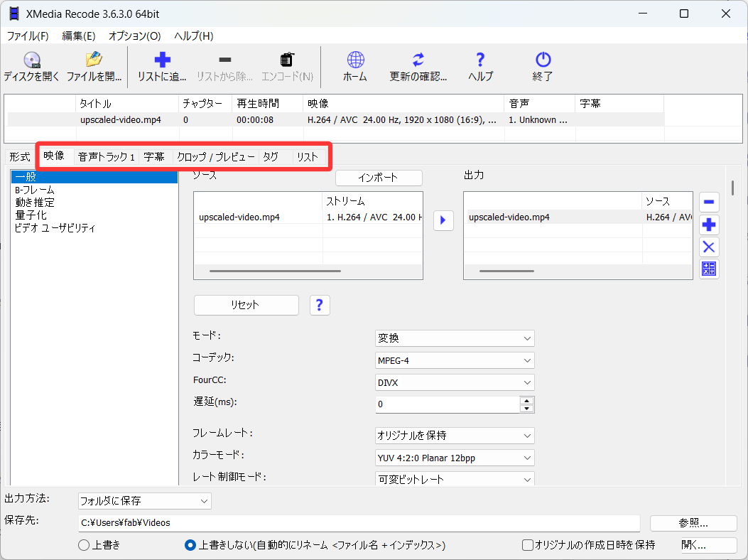Open the FourCC dropdown DIVX
This screenshot has height=560, width=748.
(455, 382)
